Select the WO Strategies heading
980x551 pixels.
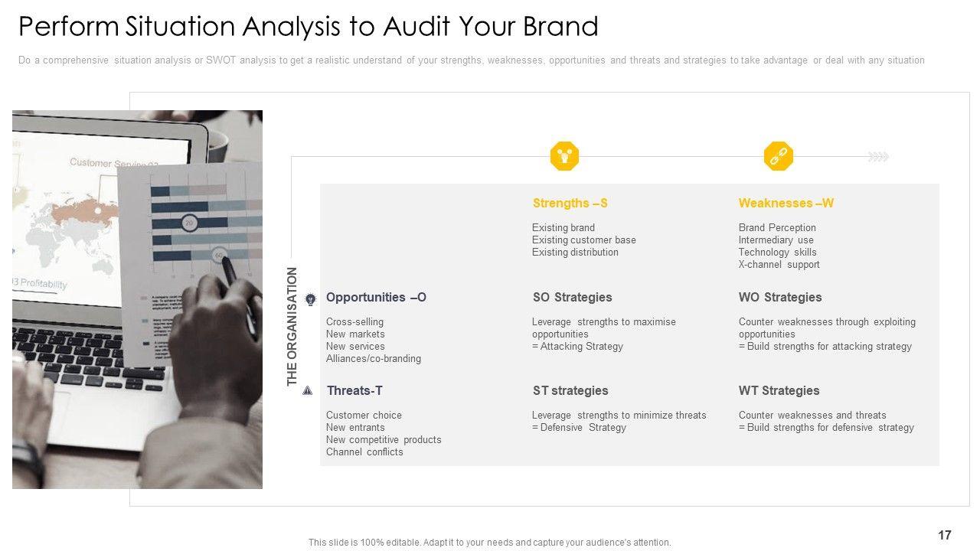click(x=779, y=297)
